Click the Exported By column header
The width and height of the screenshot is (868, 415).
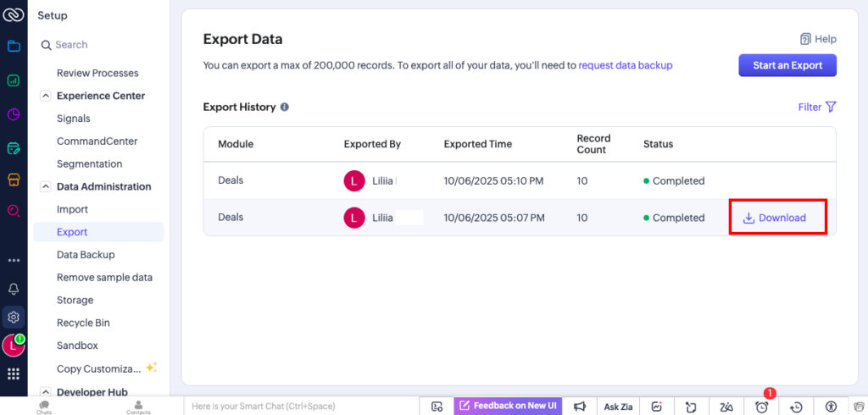pyautogui.click(x=372, y=144)
